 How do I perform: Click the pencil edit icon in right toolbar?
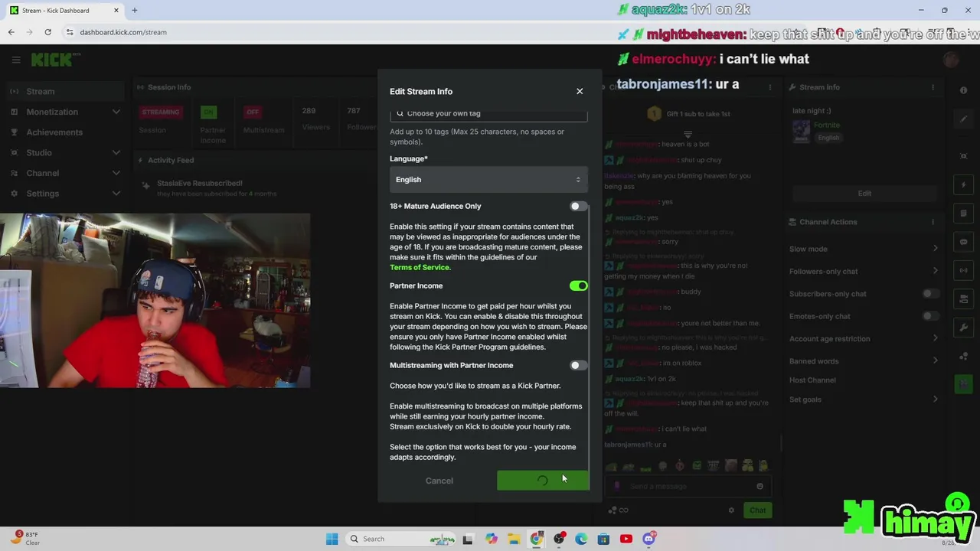[x=964, y=119]
